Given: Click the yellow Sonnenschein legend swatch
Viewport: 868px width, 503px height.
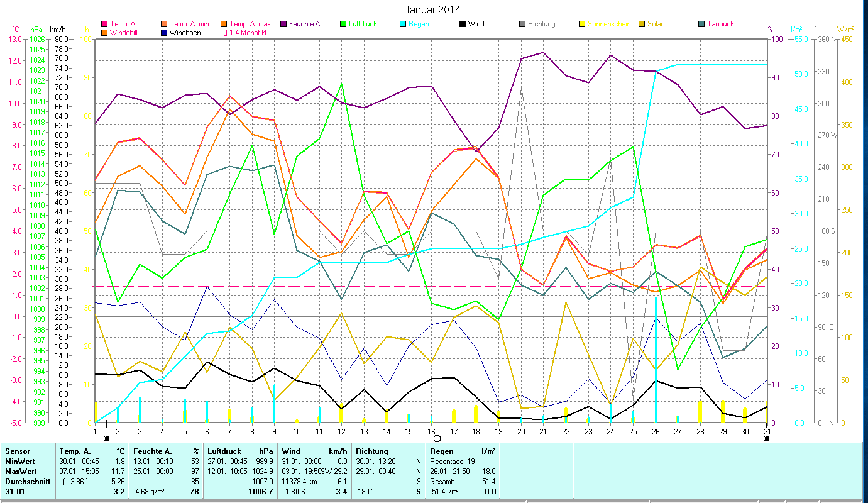Looking at the screenshot, I should [x=582, y=24].
